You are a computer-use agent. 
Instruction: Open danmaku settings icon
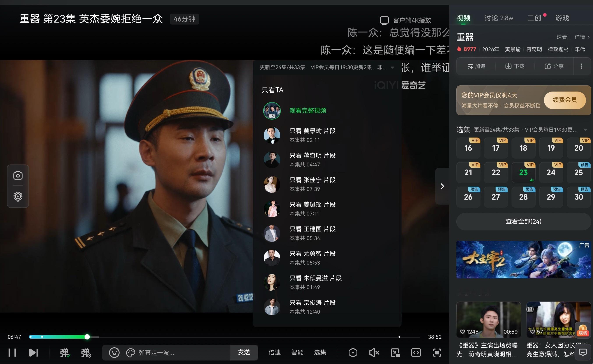86,353
